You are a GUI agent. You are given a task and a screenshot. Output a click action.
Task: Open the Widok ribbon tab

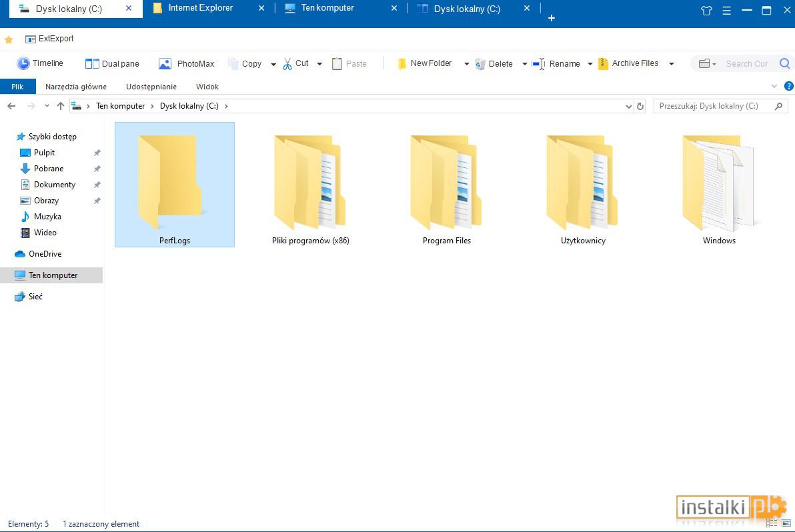[x=207, y=87]
